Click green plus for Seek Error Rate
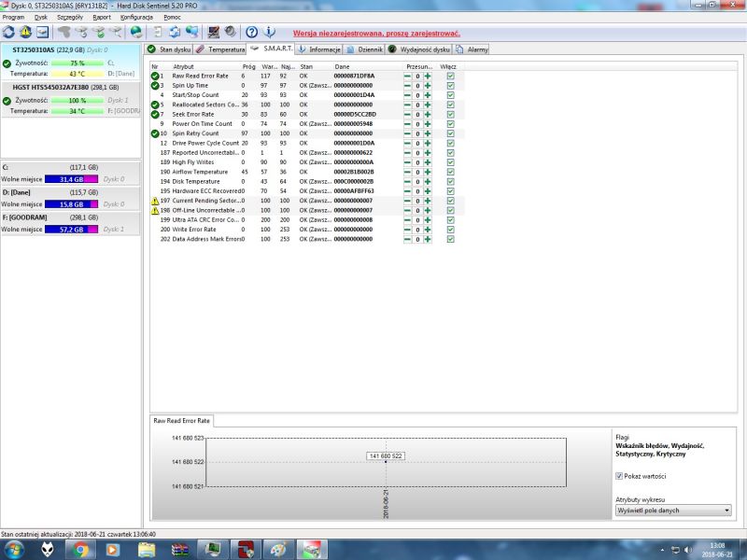 point(428,114)
